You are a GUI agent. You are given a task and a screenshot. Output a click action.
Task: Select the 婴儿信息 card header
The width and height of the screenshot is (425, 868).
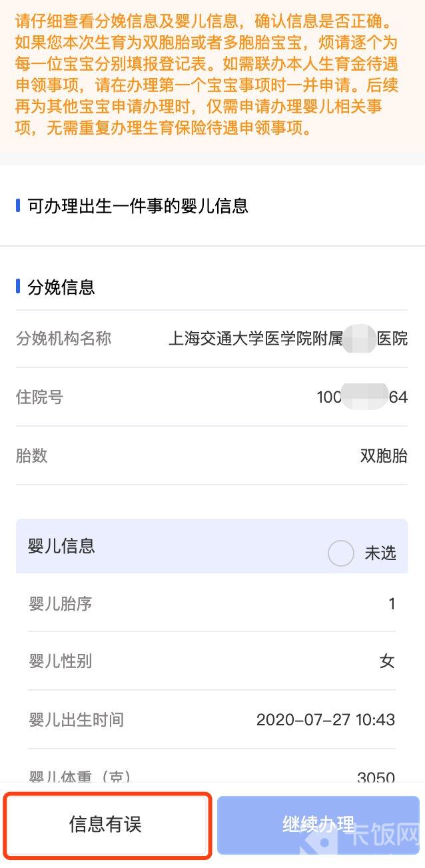point(61,546)
